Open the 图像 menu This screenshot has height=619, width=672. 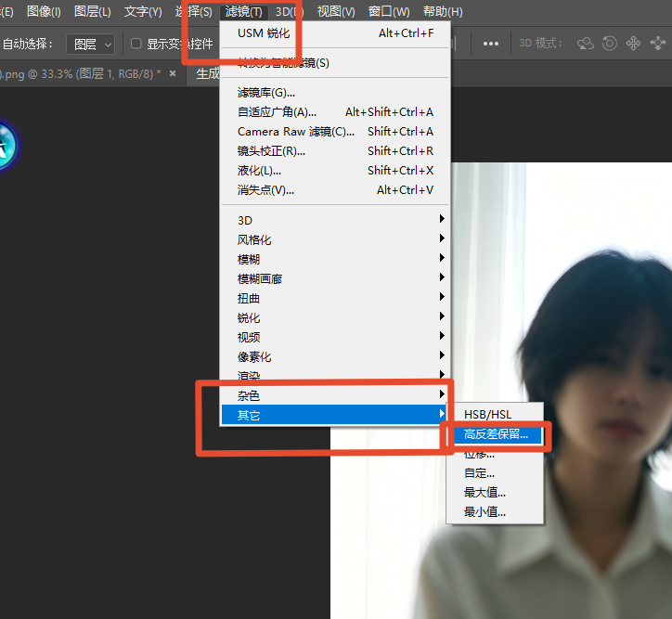(x=44, y=11)
